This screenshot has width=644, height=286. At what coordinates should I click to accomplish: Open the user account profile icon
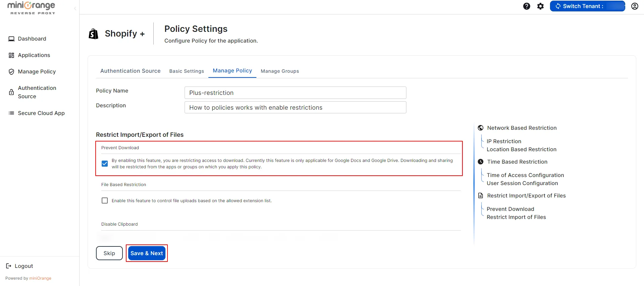pyautogui.click(x=635, y=6)
